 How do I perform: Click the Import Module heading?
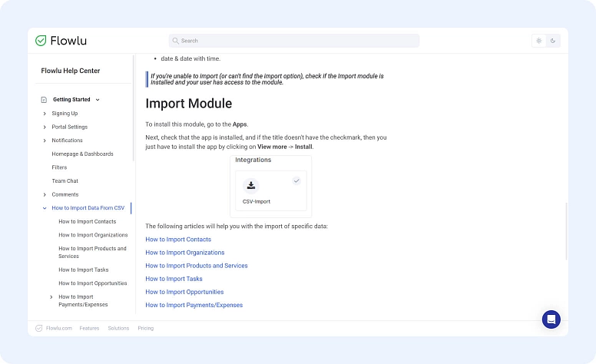point(188,104)
